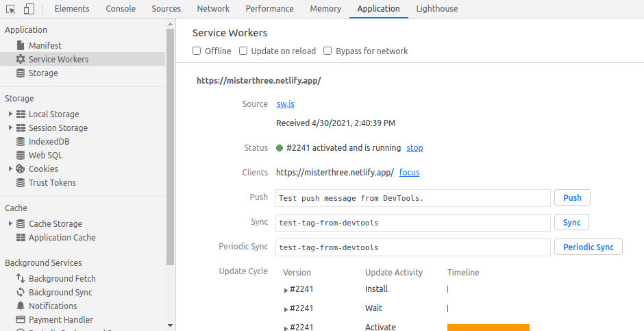Enable the Offline checkbox
644x331 pixels.
[x=197, y=51]
